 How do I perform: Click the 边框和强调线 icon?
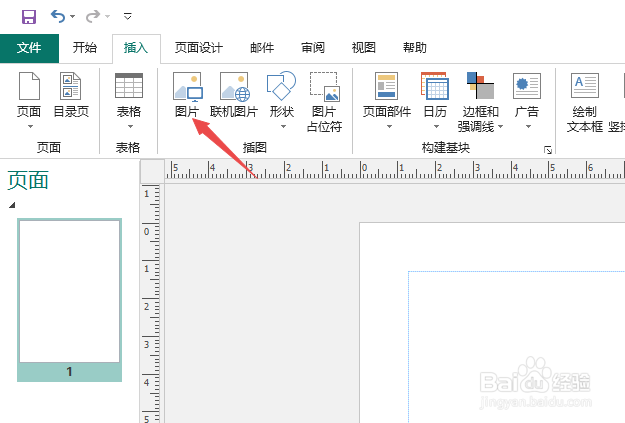[480, 85]
